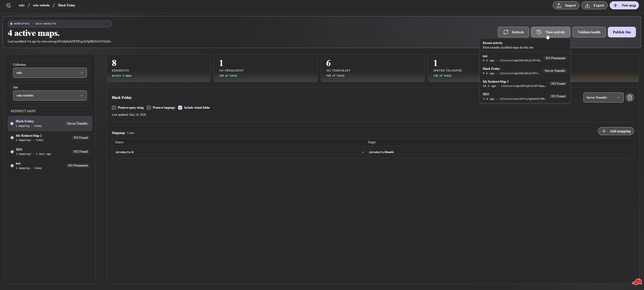Screen dimensions: 644x290
Task: Click Workspace solo-website badge
Action: tap(60, 24)
